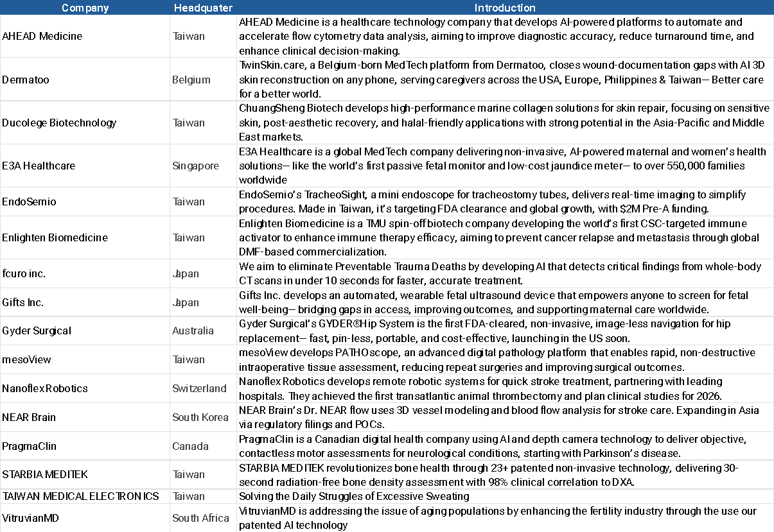Select the TwinSkin.care introduction text
Screen dimensions: 774x532
(x=505, y=80)
